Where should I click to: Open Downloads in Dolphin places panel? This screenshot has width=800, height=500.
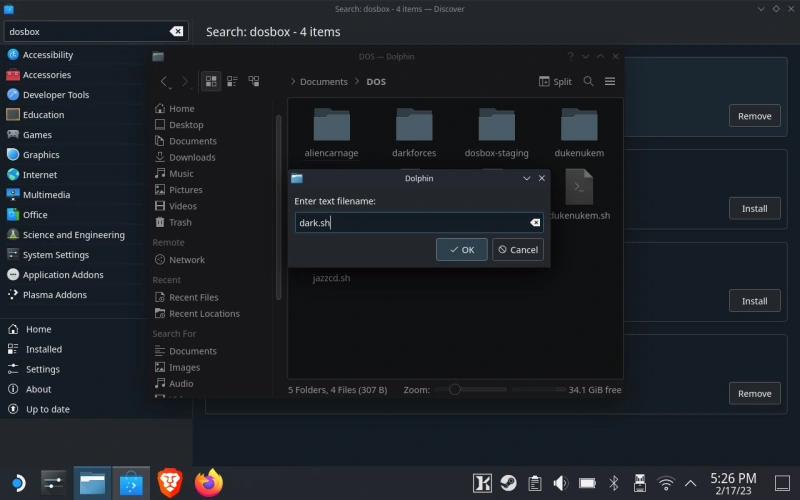191,157
